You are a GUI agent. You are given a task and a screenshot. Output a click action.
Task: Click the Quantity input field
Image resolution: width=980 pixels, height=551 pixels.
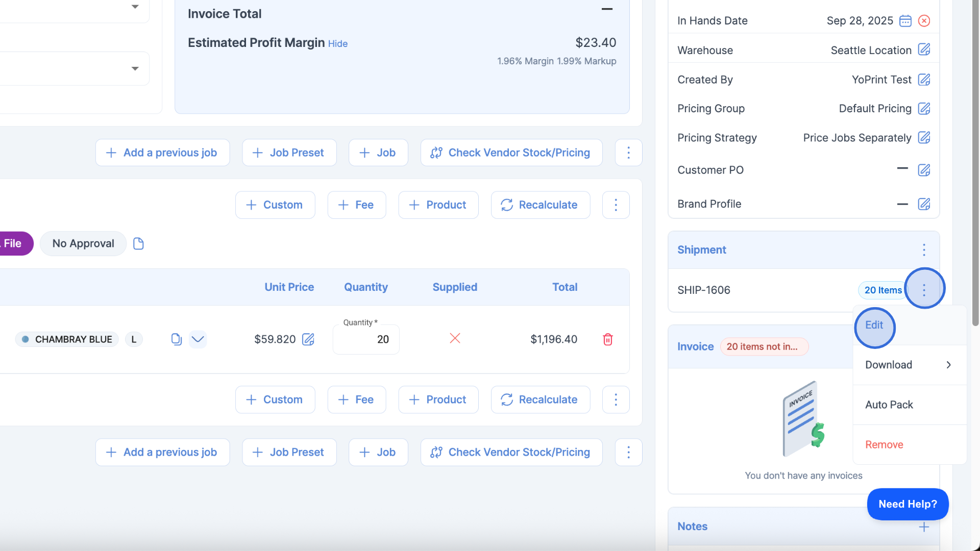click(366, 340)
